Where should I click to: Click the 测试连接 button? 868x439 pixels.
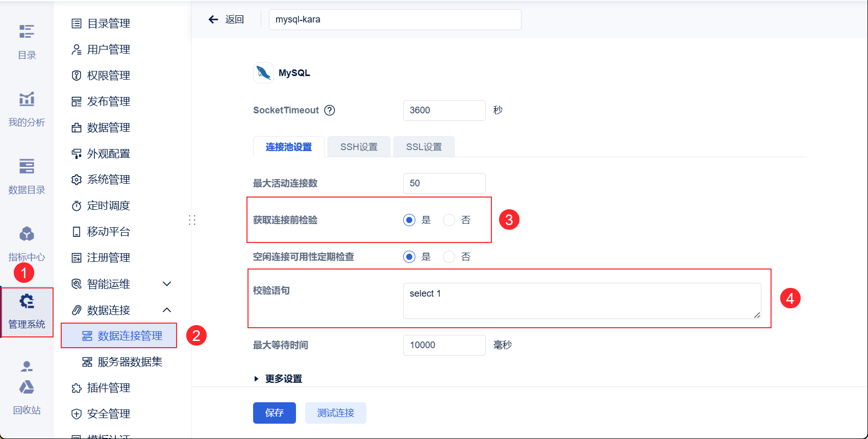[x=336, y=413]
